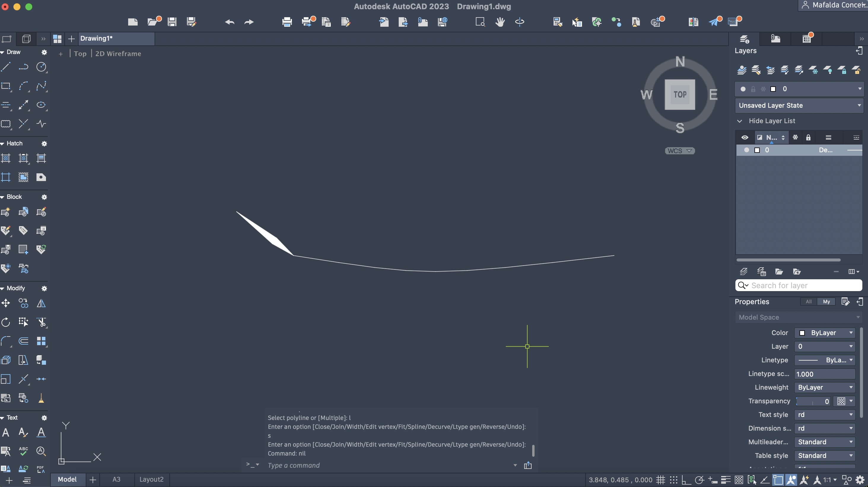Screen dimensions: 868x487
Task: Select the Rotate tool in Modify
Action: (6, 322)
